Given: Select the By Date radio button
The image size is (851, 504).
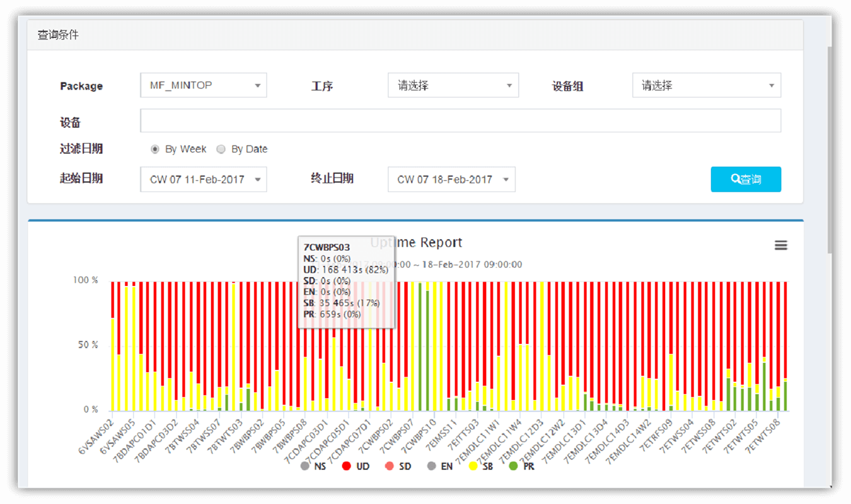Looking at the screenshot, I should pos(221,149).
